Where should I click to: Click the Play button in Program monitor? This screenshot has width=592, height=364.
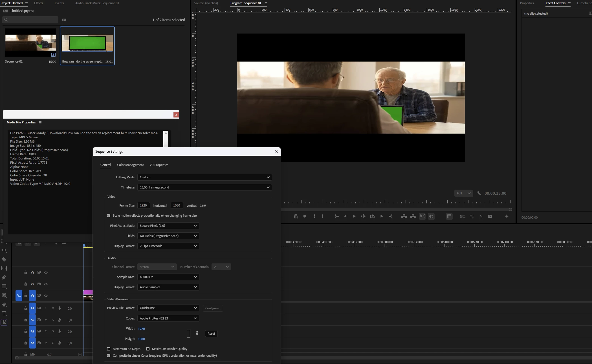point(354,216)
